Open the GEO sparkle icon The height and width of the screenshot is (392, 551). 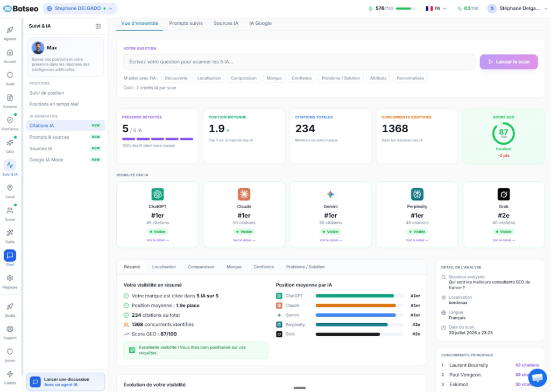pyautogui.click(x=10, y=142)
